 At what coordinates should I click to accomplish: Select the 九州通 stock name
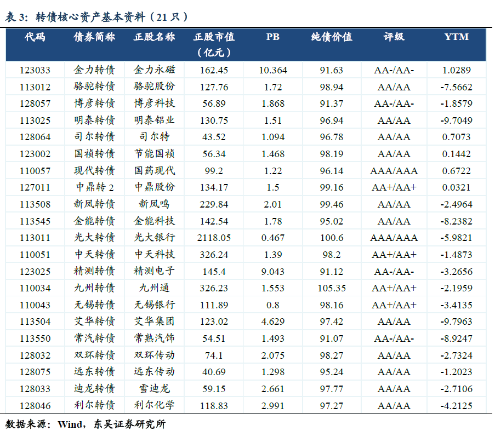155,288
